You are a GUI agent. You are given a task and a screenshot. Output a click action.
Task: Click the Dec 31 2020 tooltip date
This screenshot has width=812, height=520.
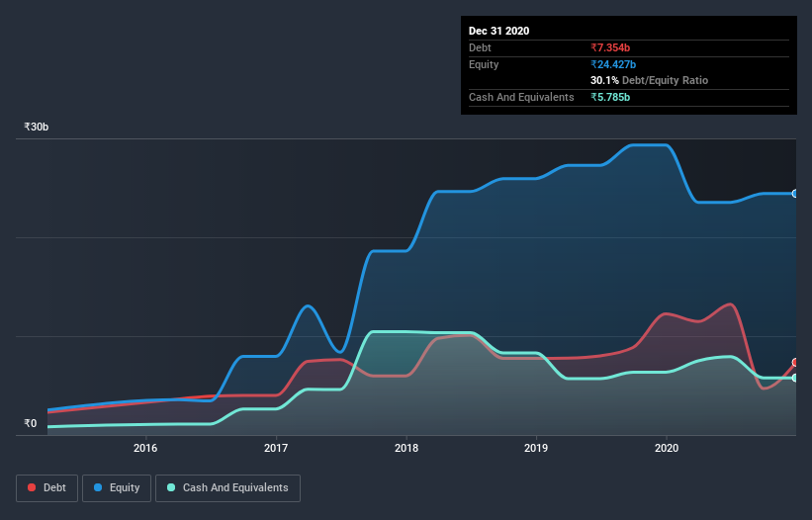(498, 31)
